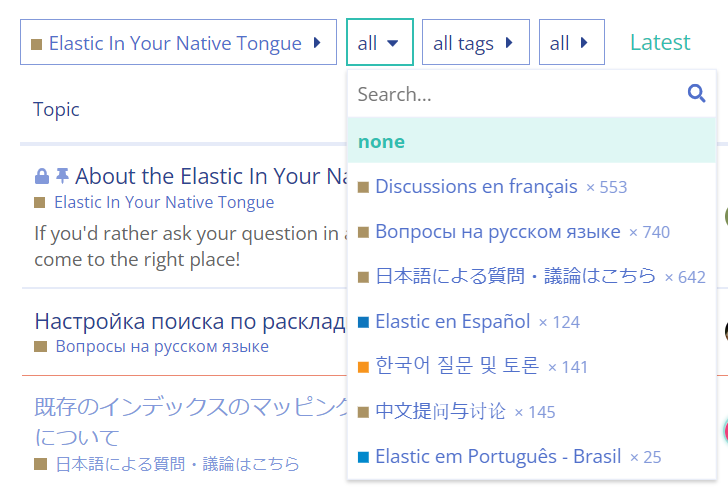This screenshot has width=728, height=488.
Task: Expand the 'all tags' dropdown
Action: tap(475, 43)
